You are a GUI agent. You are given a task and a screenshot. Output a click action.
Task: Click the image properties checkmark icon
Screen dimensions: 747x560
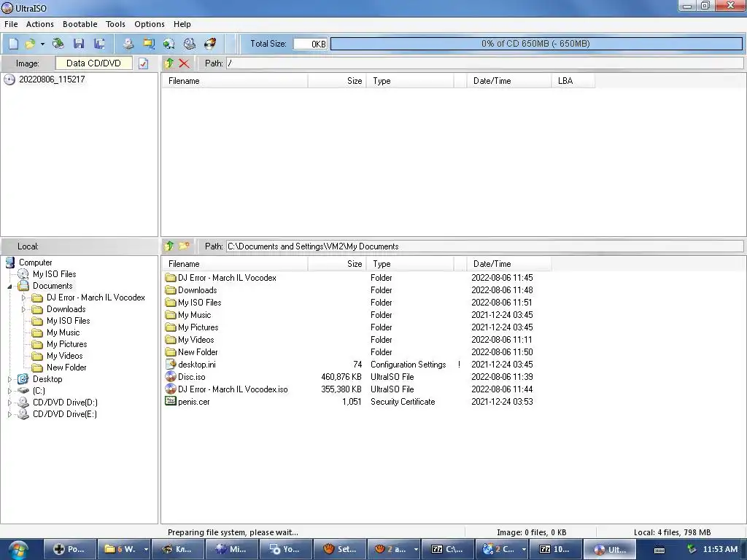pos(144,63)
